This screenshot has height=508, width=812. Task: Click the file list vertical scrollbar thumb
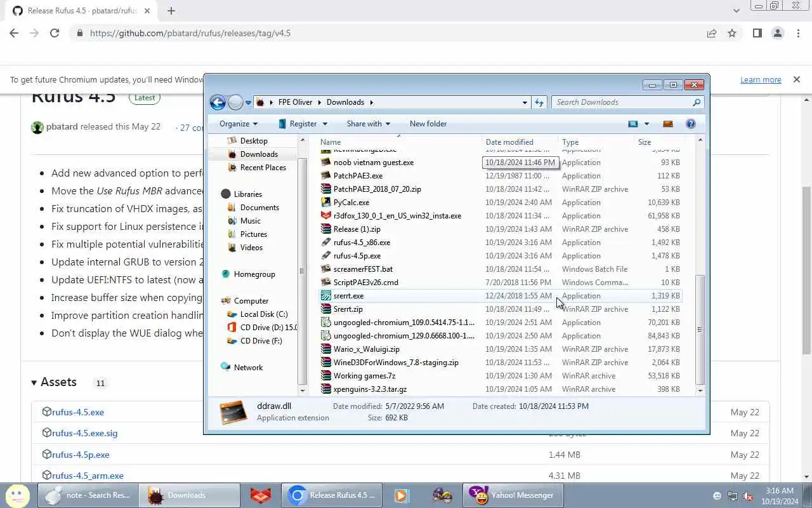700,330
